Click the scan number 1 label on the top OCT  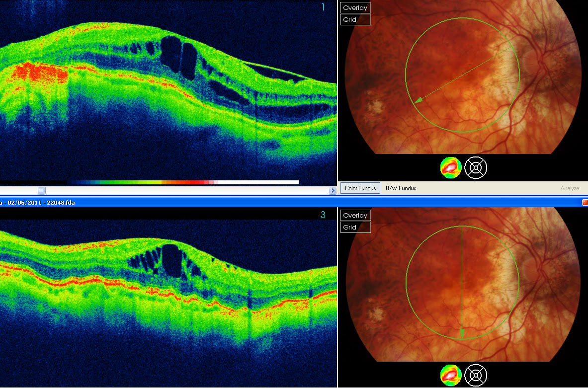point(323,7)
